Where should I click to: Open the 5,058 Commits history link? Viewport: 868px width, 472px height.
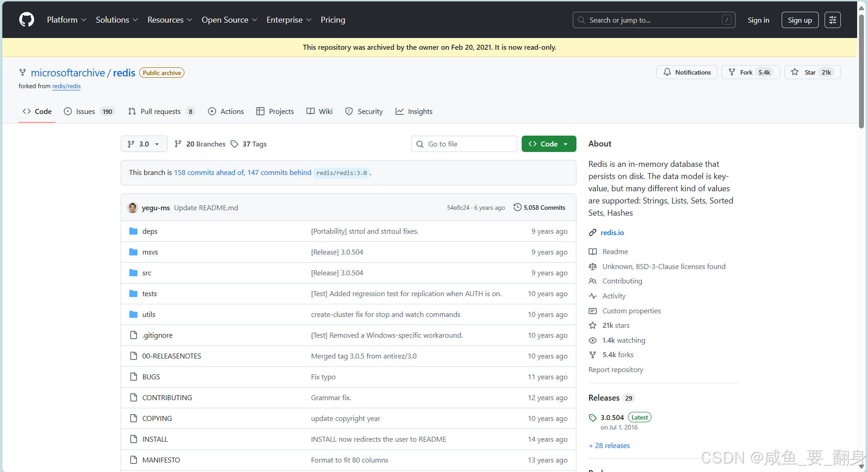(x=539, y=208)
